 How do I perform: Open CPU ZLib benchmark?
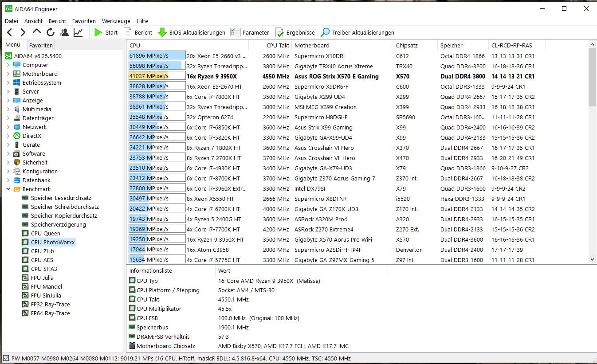point(38,251)
